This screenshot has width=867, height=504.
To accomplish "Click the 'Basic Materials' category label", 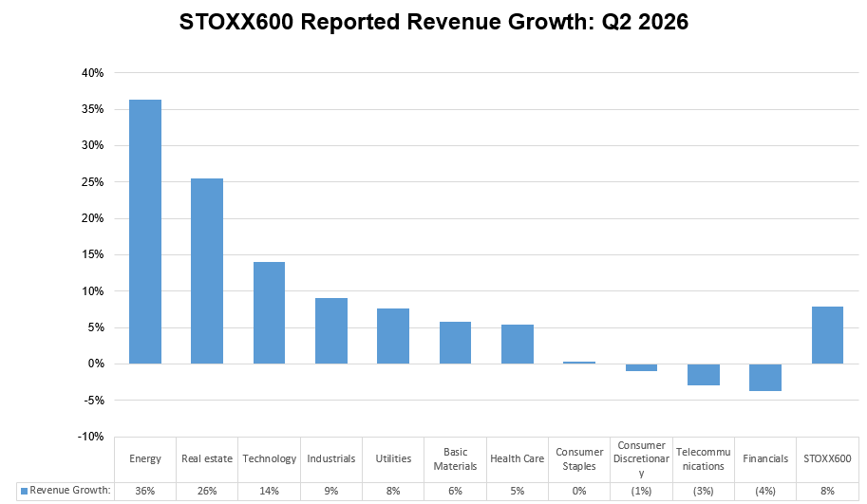I will point(455,459).
